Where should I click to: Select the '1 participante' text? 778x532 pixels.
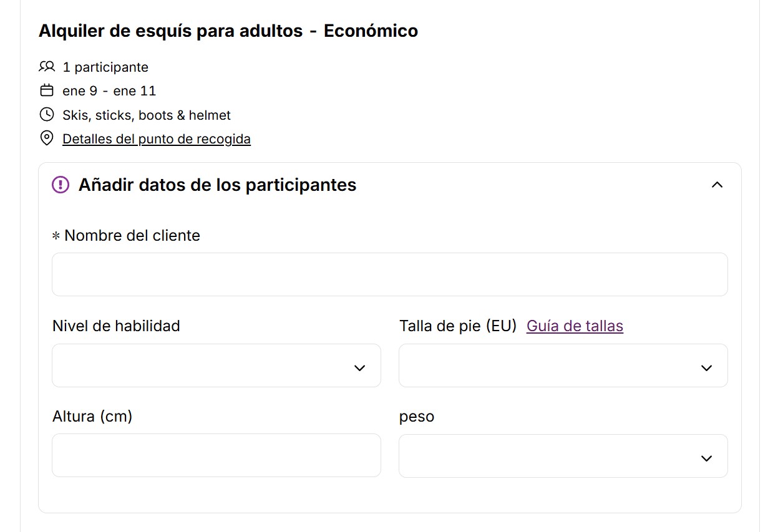tap(105, 67)
